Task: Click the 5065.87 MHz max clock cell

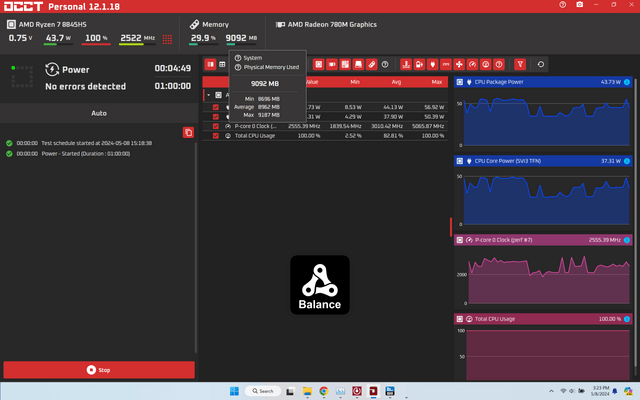Action: point(428,127)
